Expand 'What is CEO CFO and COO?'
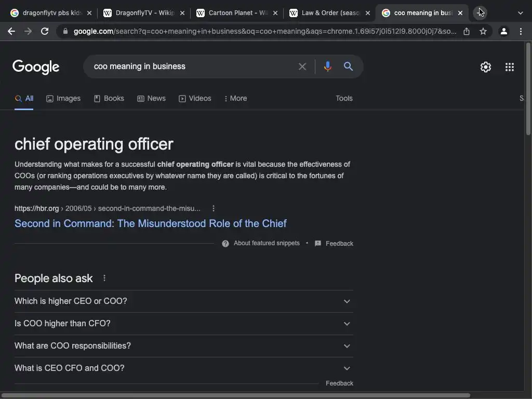532x399 pixels. tap(184, 368)
